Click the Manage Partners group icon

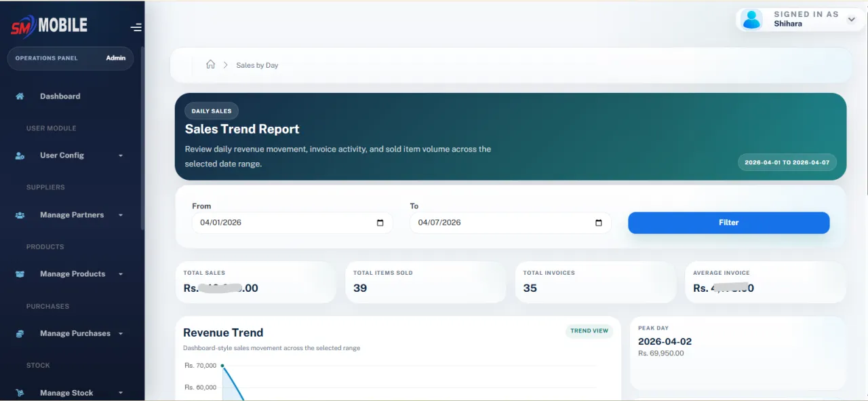pyautogui.click(x=20, y=215)
